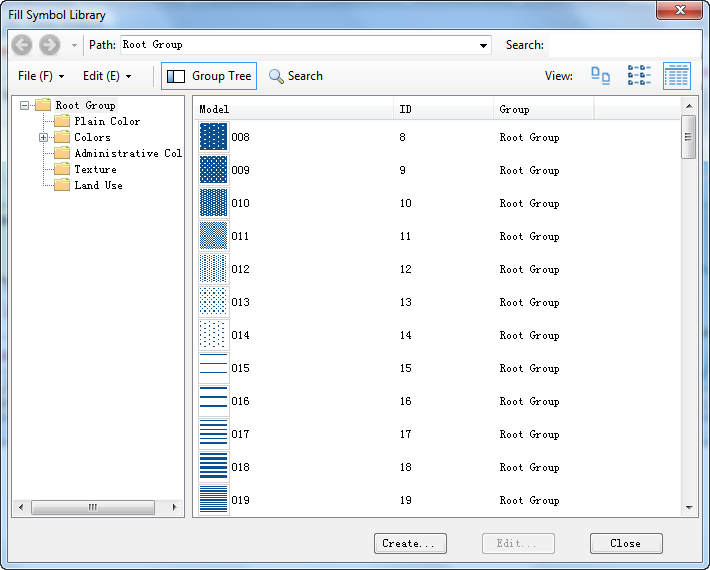Select the Land Use folder
710x570 pixels.
point(97,185)
